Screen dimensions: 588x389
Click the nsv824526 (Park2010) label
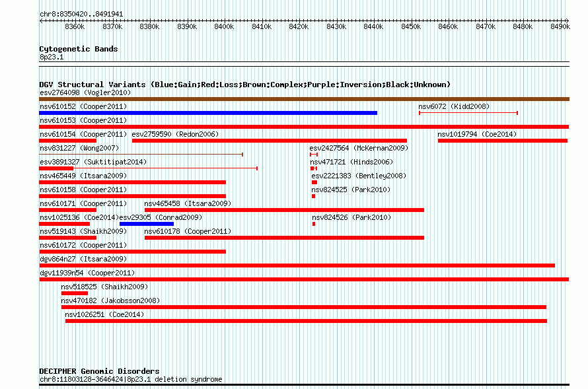pos(351,217)
